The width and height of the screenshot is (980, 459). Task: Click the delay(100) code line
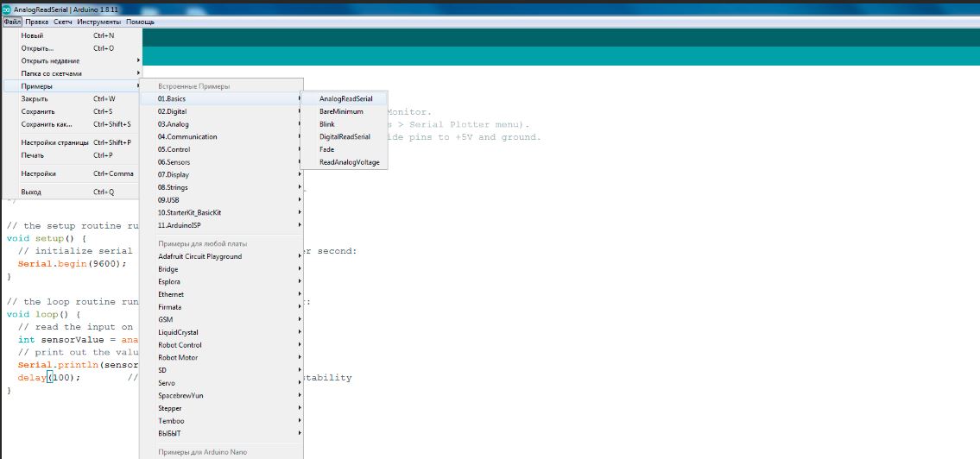tap(49, 378)
